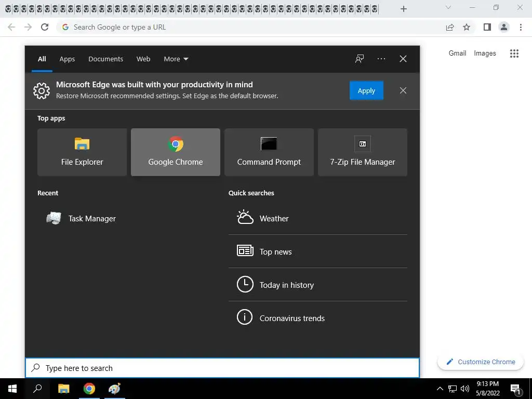Screen dimensions: 532x399
Task: Click the taskbar search magnifier
Action: pos(37,389)
